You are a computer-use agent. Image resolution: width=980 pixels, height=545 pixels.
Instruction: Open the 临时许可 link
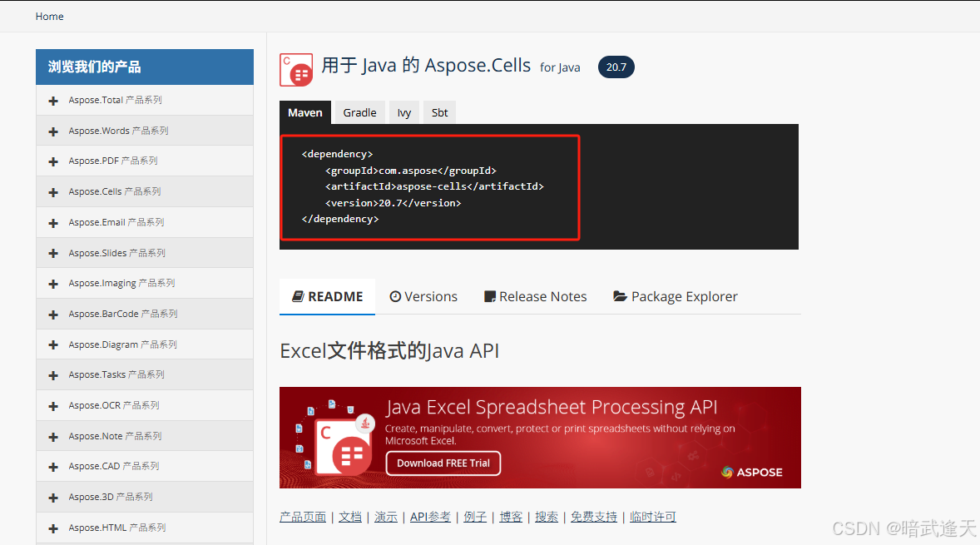652,517
